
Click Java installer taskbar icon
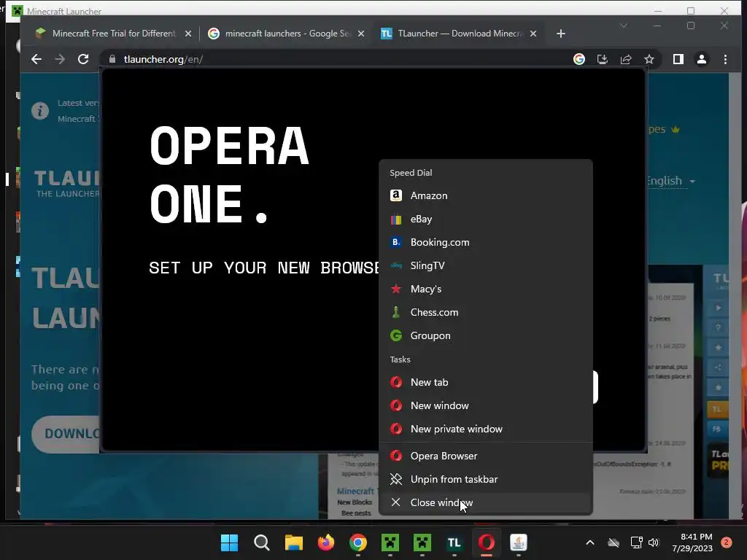coord(519,542)
